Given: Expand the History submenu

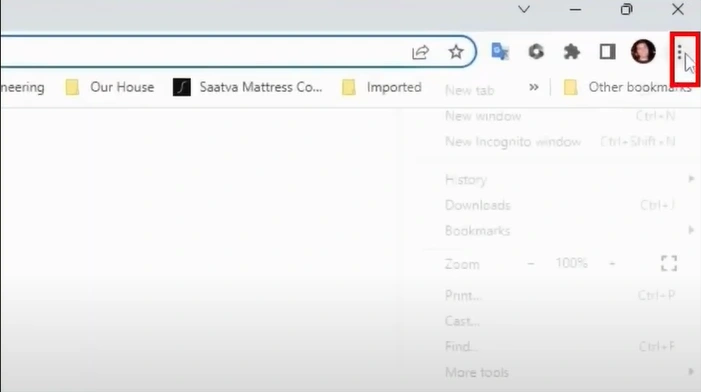Looking at the screenshot, I should tap(561, 180).
